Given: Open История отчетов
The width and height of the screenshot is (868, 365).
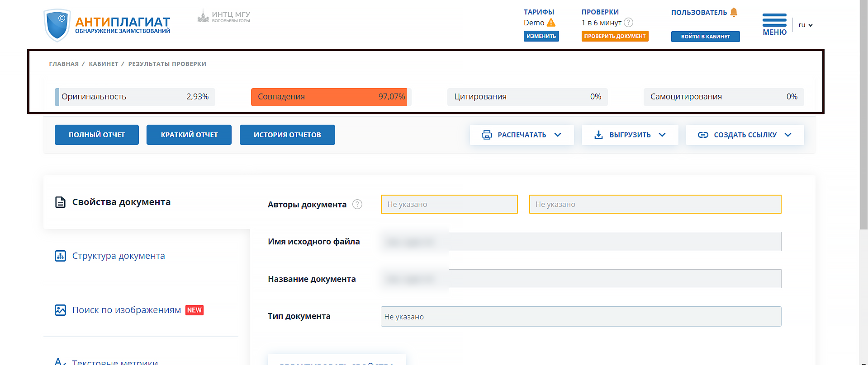Looking at the screenshot, I should [287, 135].
